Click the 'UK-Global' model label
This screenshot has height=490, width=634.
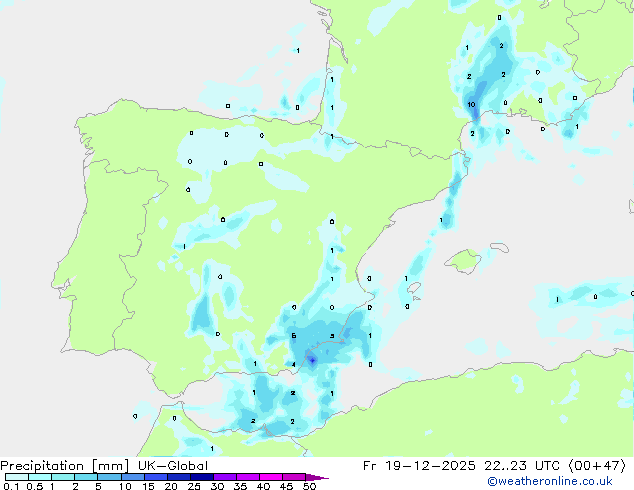pos(173,465)
